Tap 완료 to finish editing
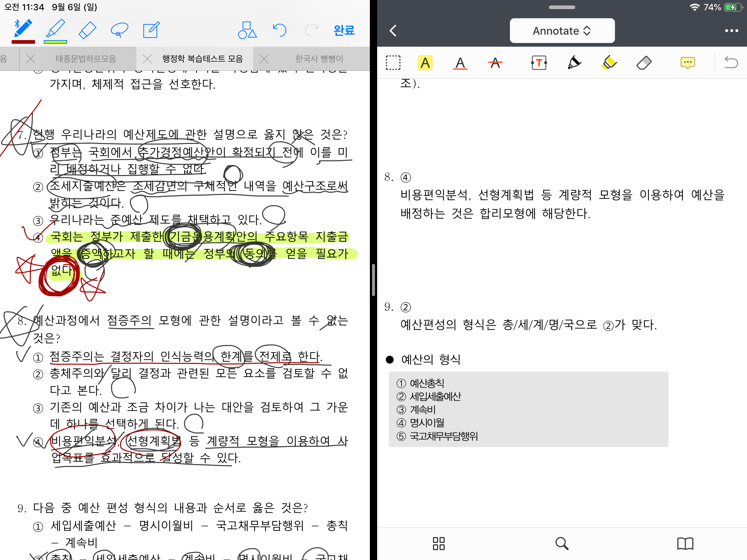The height and width of the screenshot is (560, 747). [344, 30]
